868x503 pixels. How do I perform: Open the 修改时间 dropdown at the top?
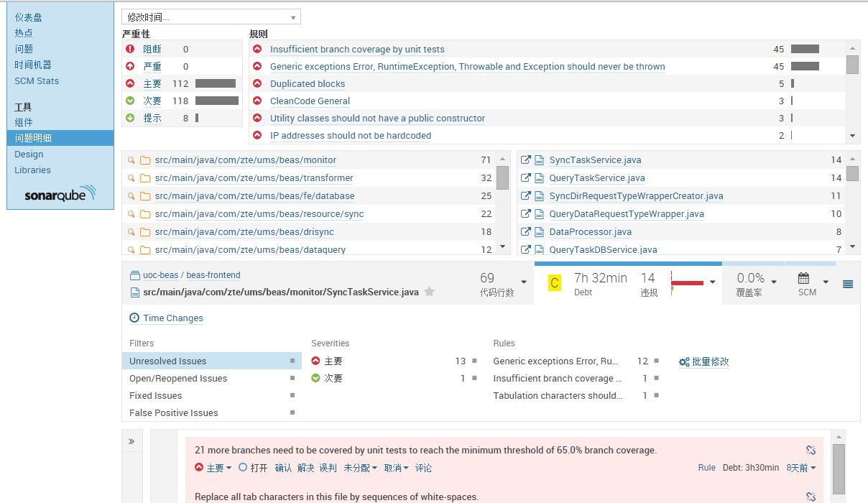(x=211, y=17)
